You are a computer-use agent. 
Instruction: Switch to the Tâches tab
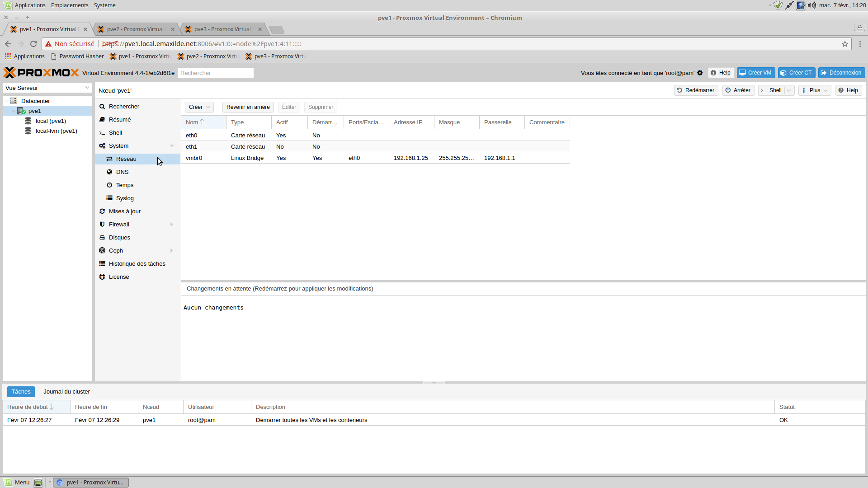21,392
